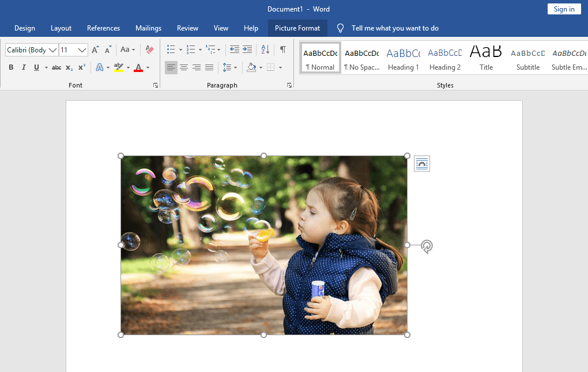Toggle Bold formatting

pos(11,67)
